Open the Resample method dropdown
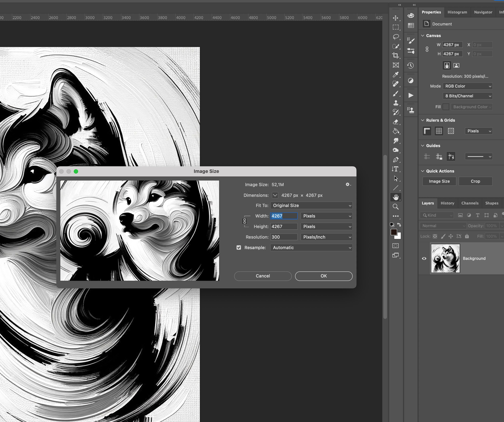 311,247
